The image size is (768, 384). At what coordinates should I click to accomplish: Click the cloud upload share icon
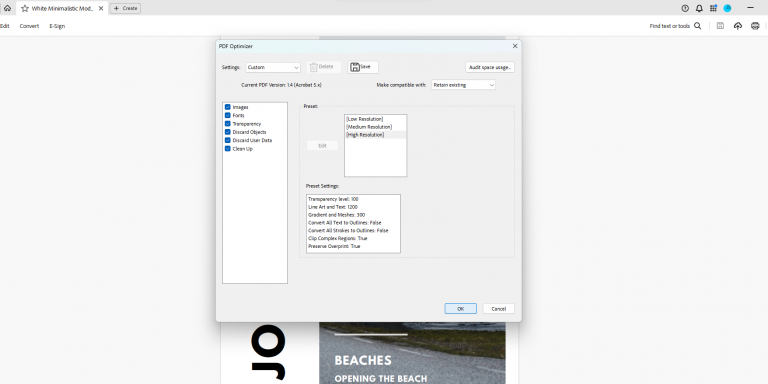click(x=738, y=26)
